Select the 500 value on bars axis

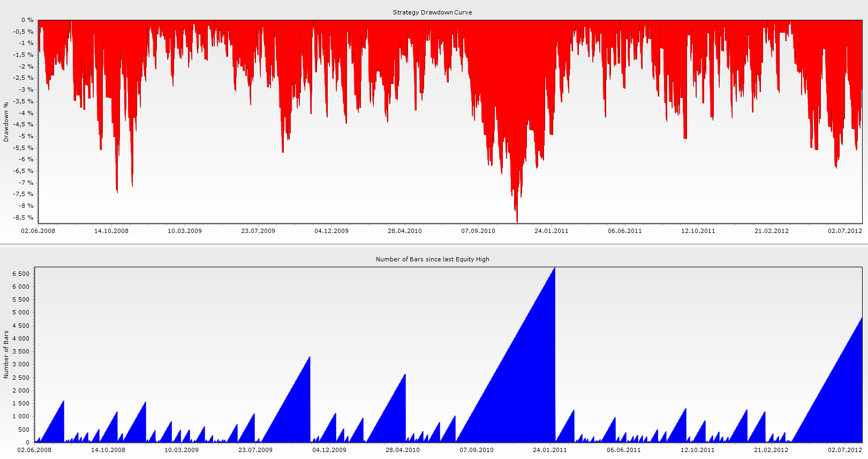pos(24,430)
